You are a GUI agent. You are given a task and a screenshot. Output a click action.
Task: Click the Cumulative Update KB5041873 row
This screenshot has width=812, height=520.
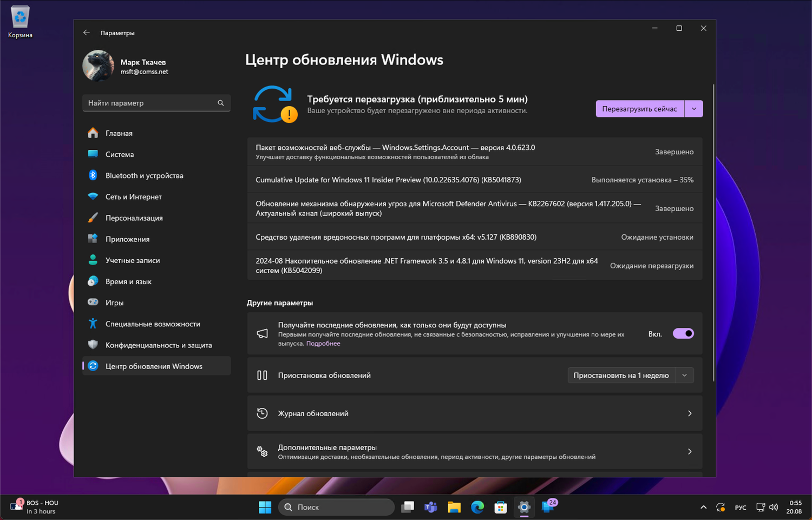pyautogui.click(x=475, y=180)
